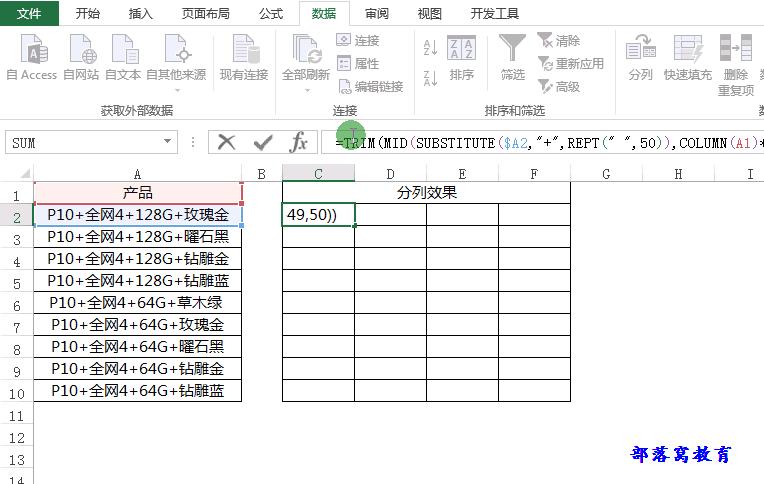Select the 视图 ribbon tab
Viewport: 764px width, 484px height.
click(429, 13)
